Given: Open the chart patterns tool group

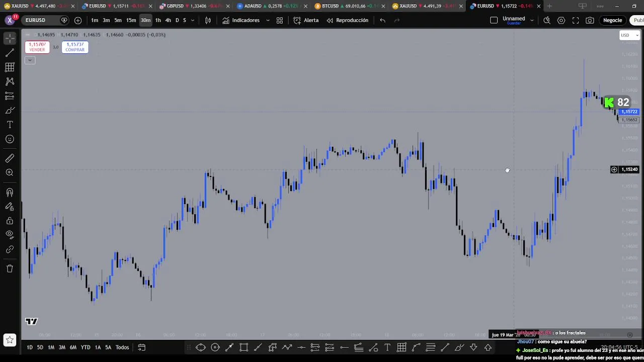Looking at the screenshot, I should tap(10, 81).
